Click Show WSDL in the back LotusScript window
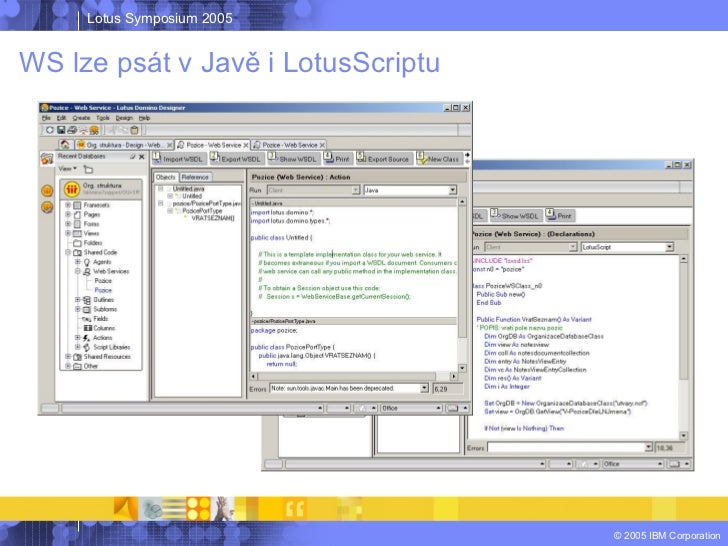Screen dimensions: 728x546 coord(515,216)
